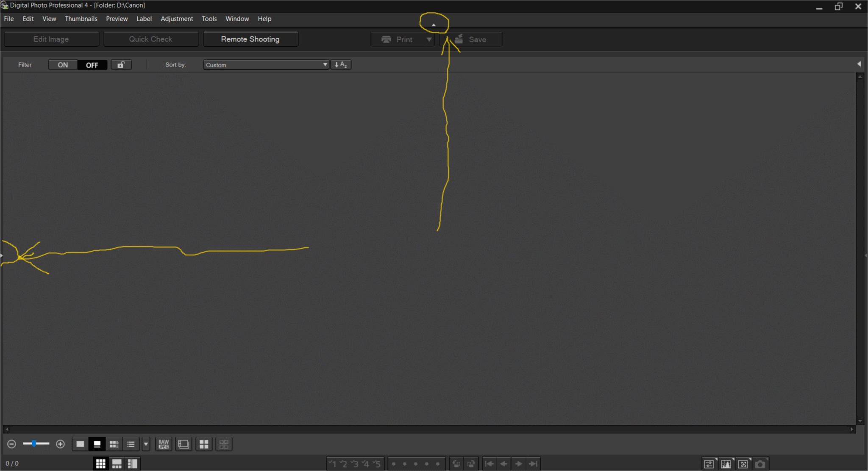Turn the filter ON
The height and width of the screenshot is (471, 868).
(63, 65)
